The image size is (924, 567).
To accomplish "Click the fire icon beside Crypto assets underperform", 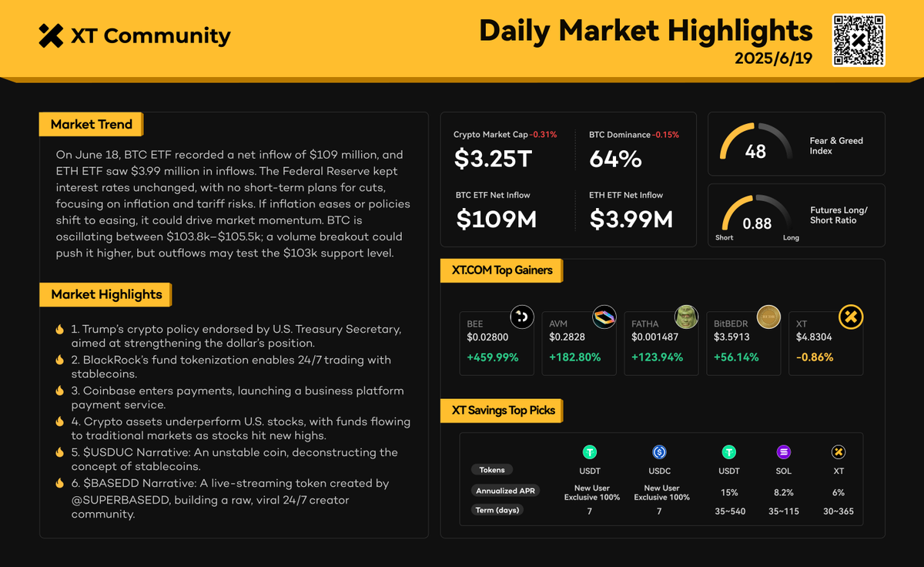I will 59,421.
